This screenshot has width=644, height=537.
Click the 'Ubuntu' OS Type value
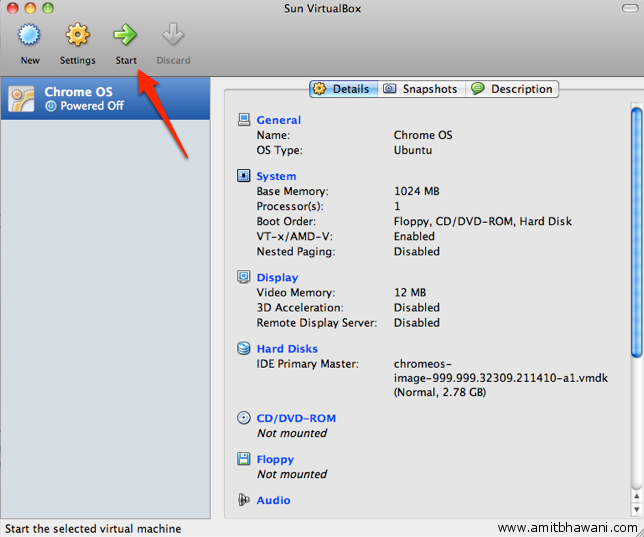(x=413, y=150)
